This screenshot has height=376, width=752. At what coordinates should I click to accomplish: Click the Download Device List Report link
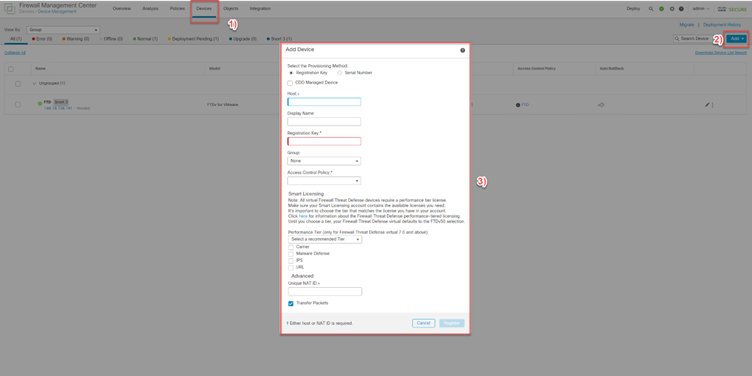(721, 53)
